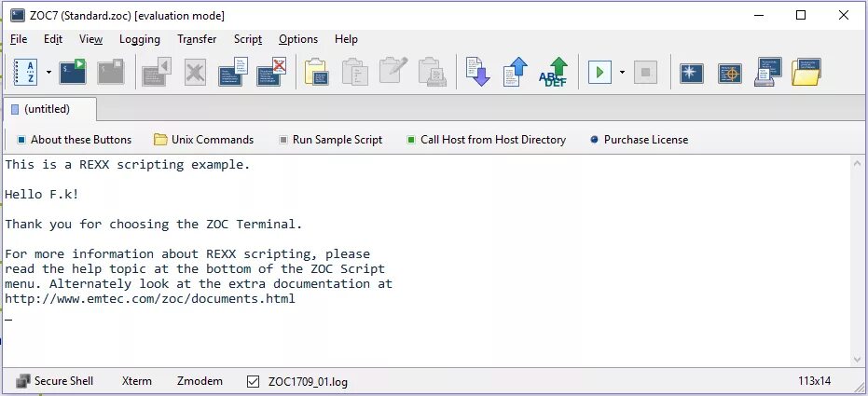Click the log-to-file icon with white document

pyautogui.click(x=233, y=72)
